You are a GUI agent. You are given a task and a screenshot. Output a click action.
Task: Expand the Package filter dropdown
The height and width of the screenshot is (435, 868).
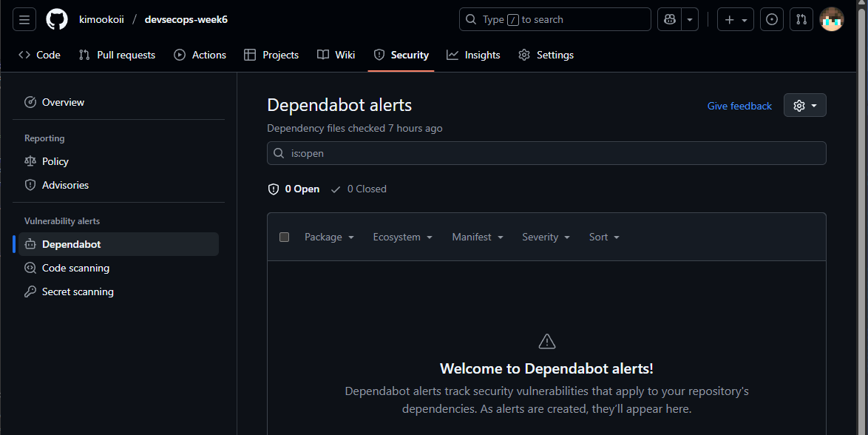pyautogui.click(x=329, y=237)
